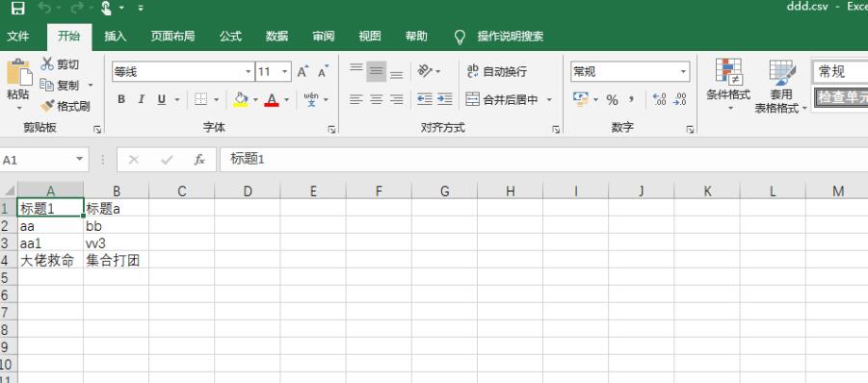Select the 常规 cell style
This screenshot has width=868, height=383.
tap(840, 71)
